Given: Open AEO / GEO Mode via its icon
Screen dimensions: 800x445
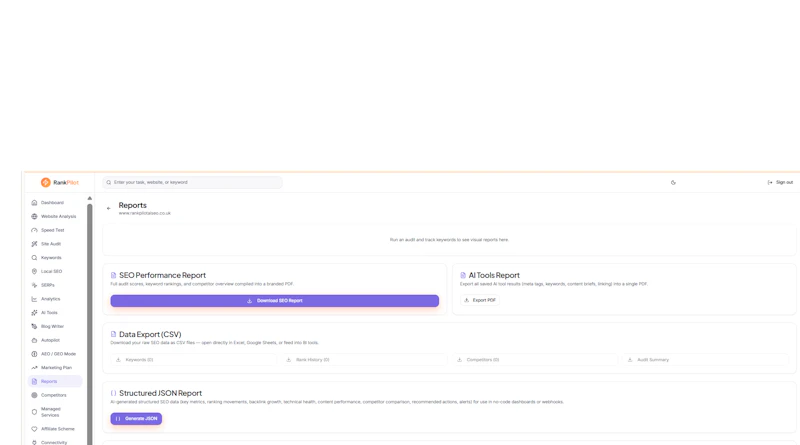Looking at the screenshot, I should click(34, 354).
